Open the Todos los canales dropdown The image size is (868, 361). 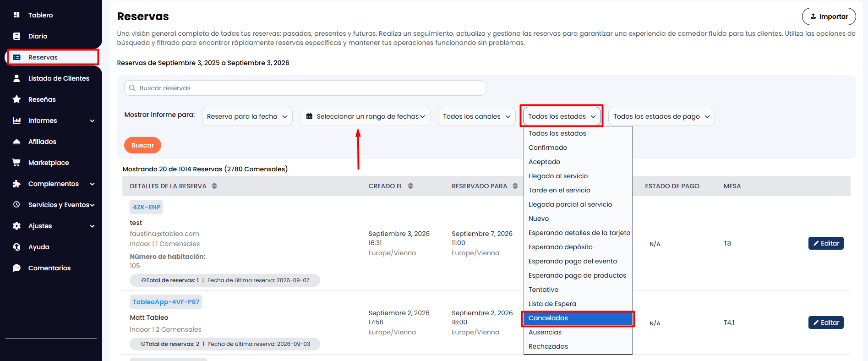click(476, 116)
